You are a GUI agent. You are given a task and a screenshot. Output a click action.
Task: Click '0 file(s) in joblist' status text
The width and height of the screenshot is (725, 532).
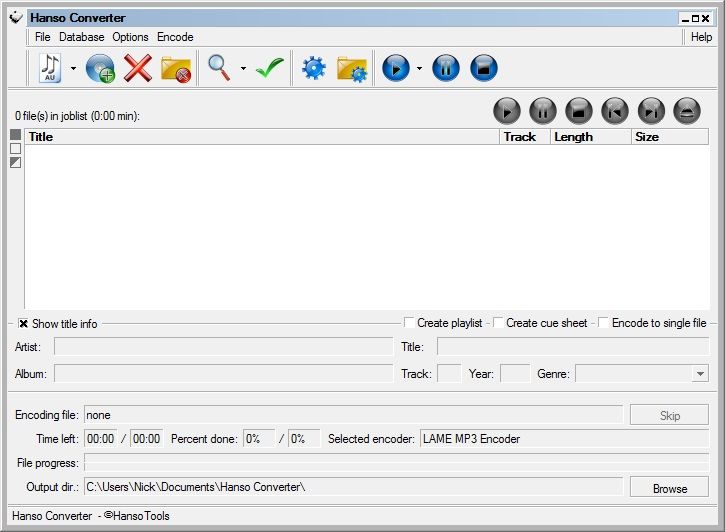point(77,116)
